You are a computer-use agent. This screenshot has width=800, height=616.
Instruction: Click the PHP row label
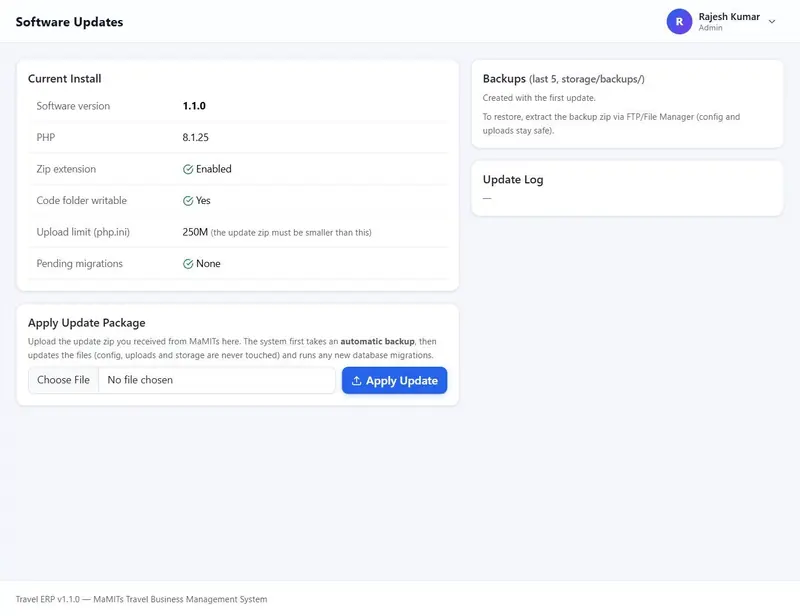click(45, 137)
